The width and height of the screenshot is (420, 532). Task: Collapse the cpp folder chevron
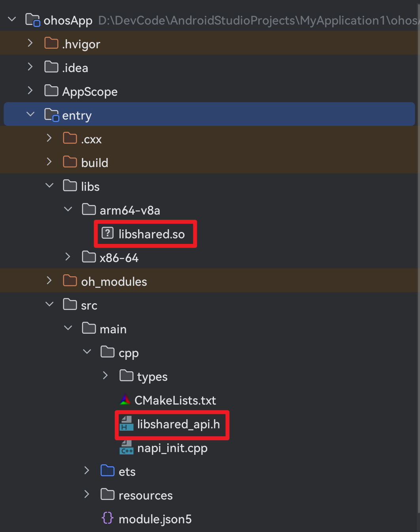[x=87, y=351]
